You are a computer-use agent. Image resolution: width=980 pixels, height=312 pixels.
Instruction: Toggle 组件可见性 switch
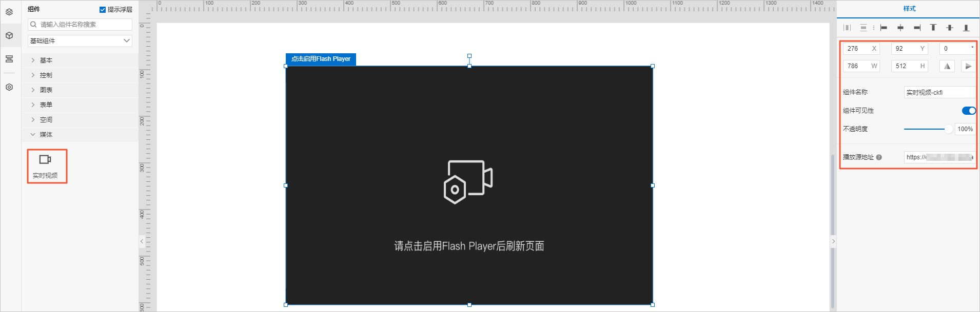(969, 111)
